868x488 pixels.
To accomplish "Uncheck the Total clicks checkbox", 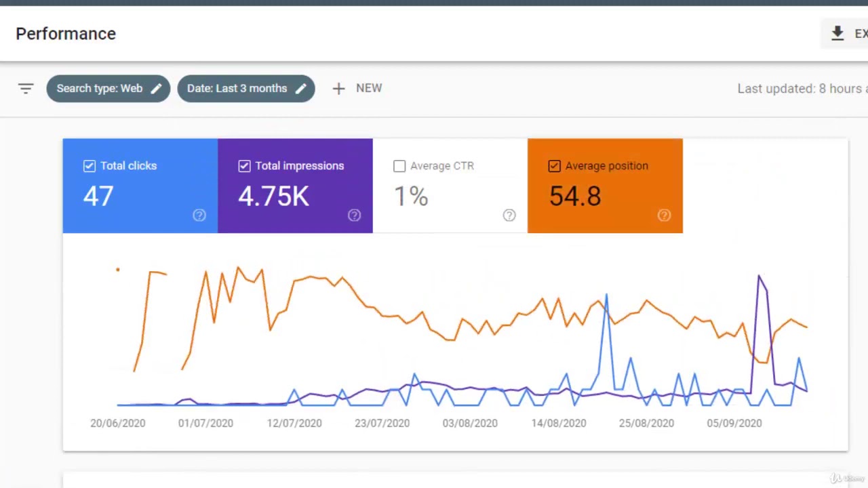I will (90, 166).
